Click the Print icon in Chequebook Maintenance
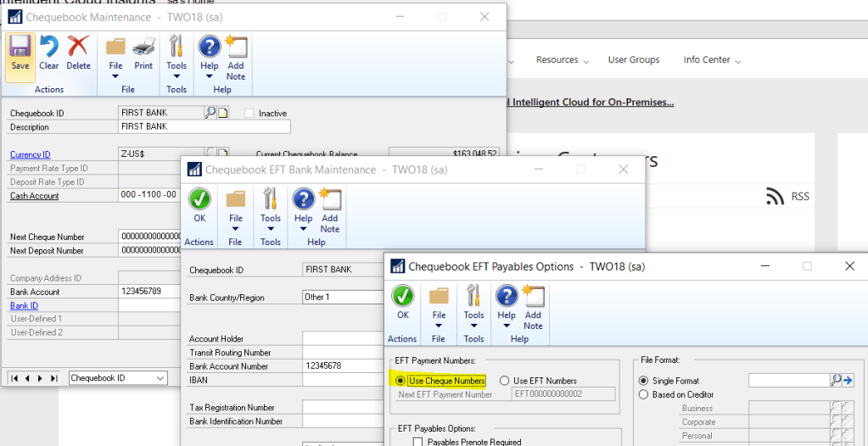868x446 pixels. (x=143, y=53)
